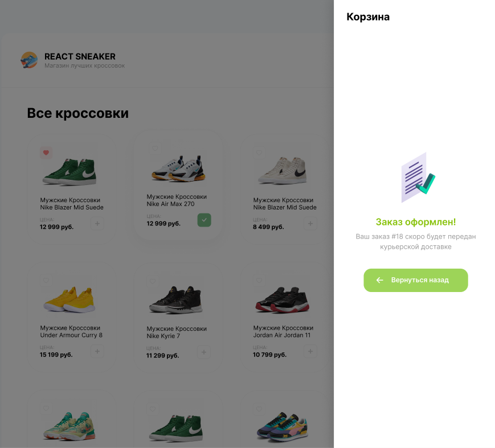This screenshot has width=495, height=448.
Task: Select the Nike Air Max 270 product title
Action: point(177,200)
